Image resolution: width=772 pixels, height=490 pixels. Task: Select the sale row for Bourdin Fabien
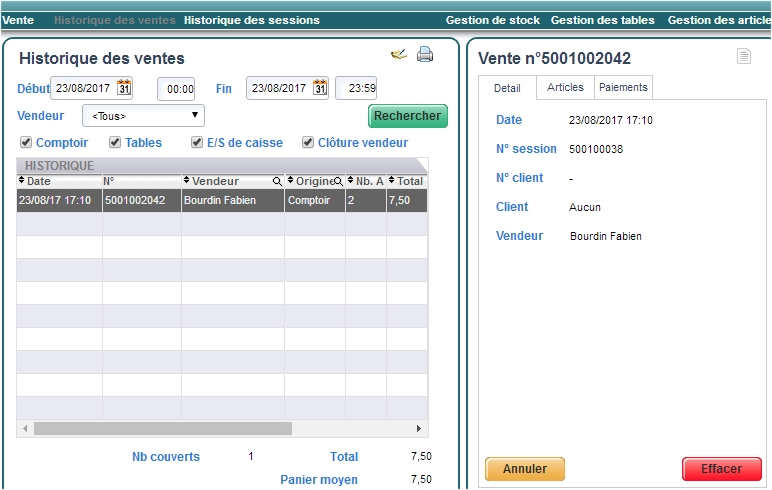pos(220,201)
